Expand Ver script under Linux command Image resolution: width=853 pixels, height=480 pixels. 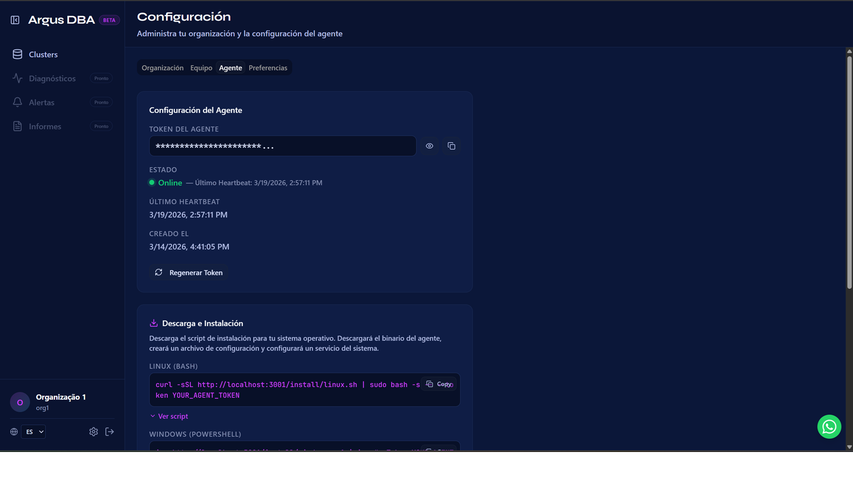click(169, 416)
